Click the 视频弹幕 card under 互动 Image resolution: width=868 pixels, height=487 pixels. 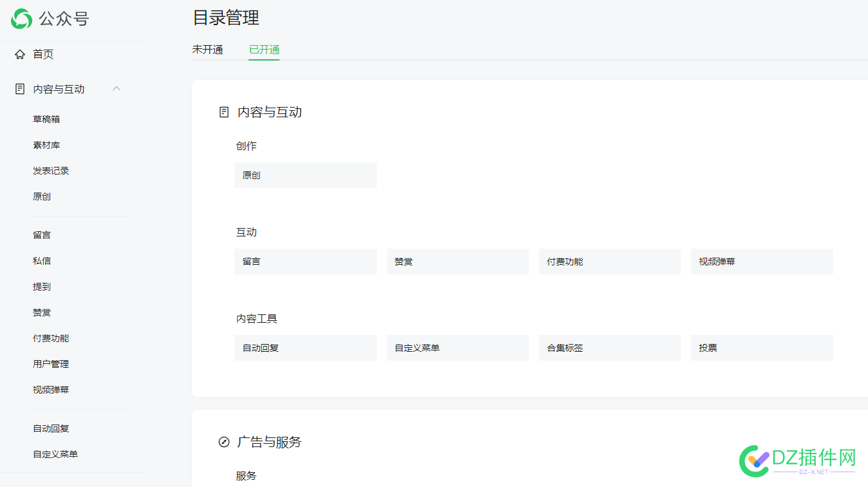tap(762, 262)
